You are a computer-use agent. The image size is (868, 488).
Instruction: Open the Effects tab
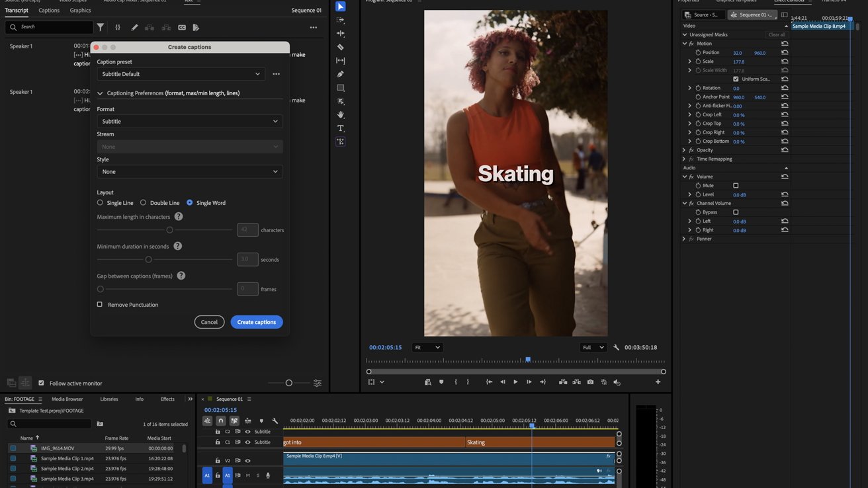167,399
